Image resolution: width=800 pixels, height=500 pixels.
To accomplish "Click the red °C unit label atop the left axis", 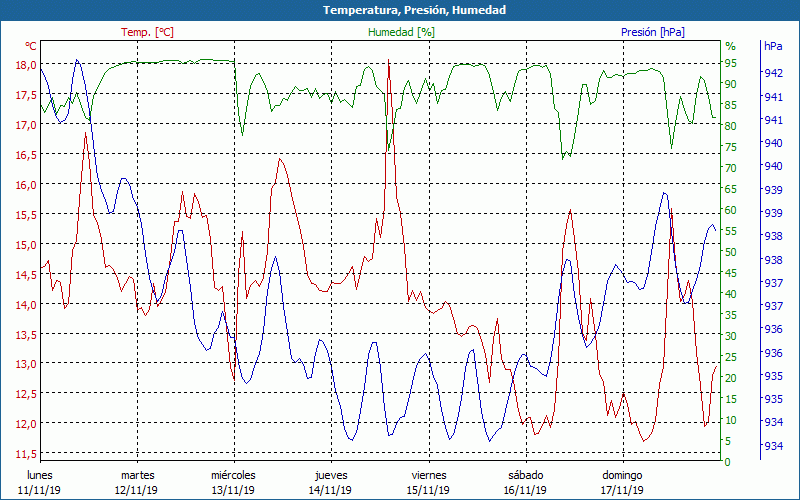I will pyautogui.click(x=31, y=46).
